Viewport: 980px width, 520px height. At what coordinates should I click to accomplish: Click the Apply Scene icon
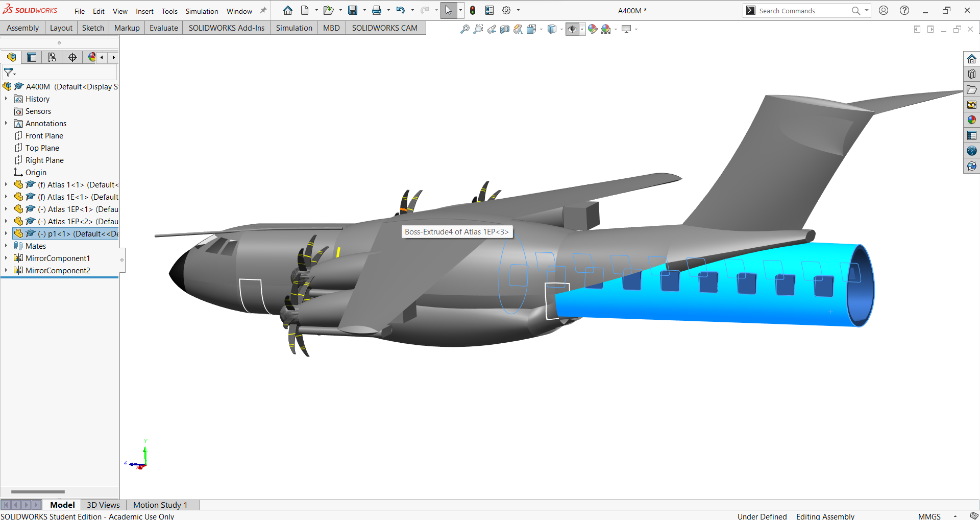pyautogui.click(x=606, y=29)
